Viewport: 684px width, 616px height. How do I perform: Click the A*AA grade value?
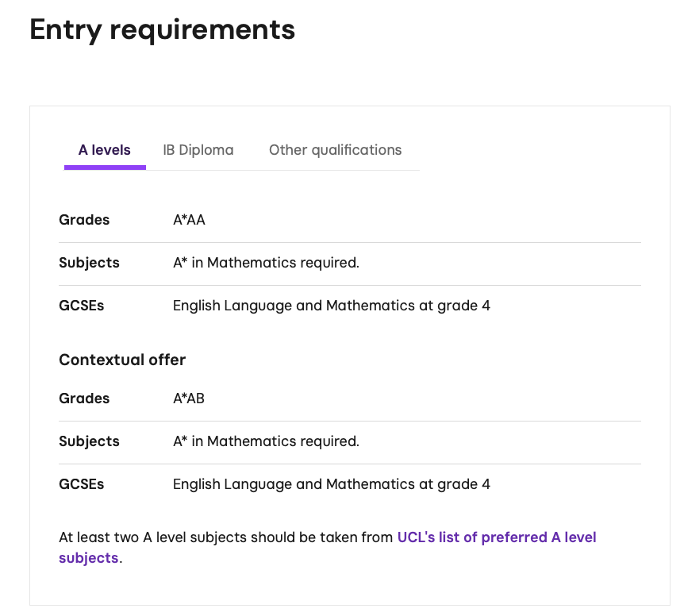[189, 220]
